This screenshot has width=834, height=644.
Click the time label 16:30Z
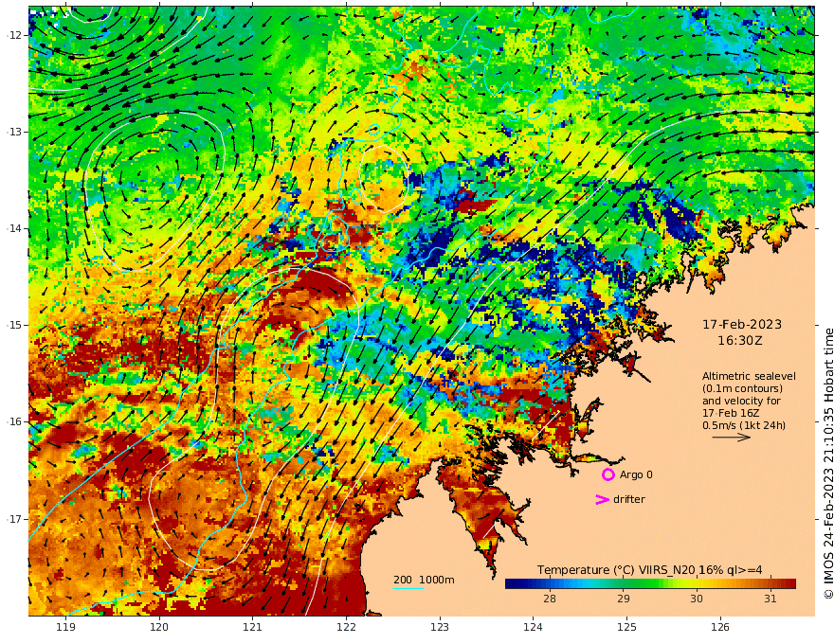740,341
